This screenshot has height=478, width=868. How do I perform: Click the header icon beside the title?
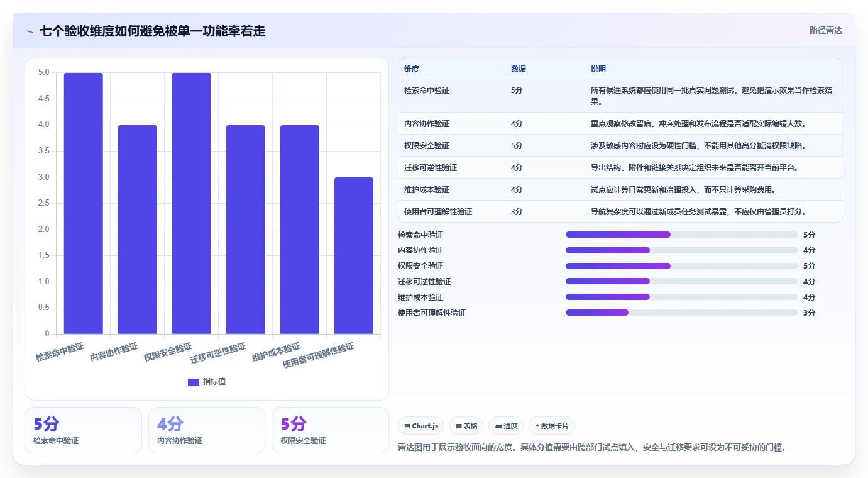[30, 31]
